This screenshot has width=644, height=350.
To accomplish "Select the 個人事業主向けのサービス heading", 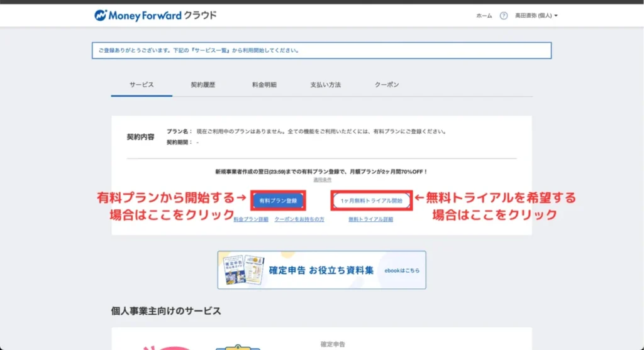I will coord(166,311).
